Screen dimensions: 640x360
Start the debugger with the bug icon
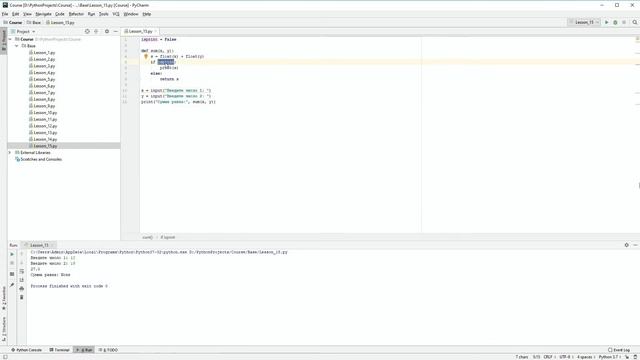pyautogui.click(x=615, y=22)
